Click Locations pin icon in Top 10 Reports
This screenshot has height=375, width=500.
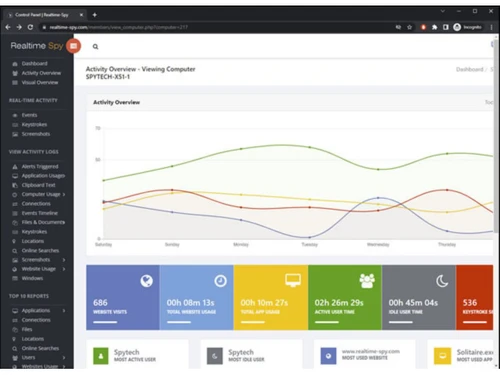(x=14, y=339)
